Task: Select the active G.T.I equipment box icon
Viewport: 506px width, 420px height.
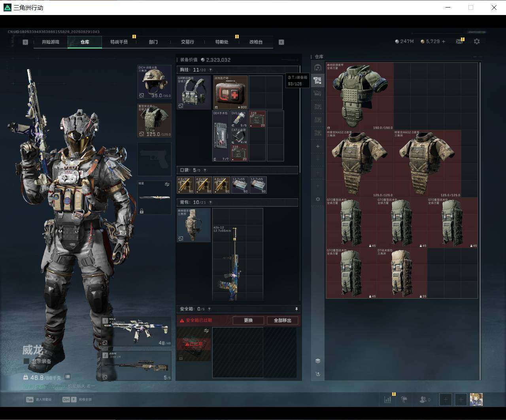Action: pos(317,81)
